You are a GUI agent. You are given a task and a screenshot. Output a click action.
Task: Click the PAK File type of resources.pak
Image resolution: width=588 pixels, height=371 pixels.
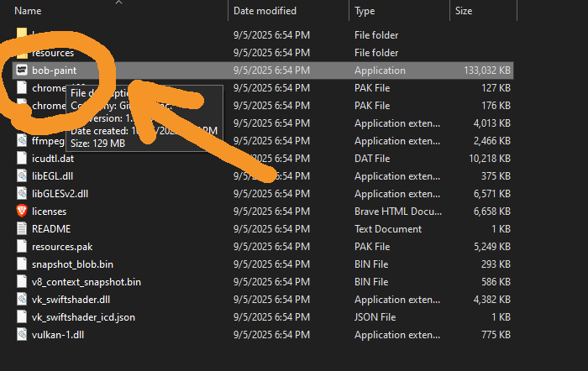[372, 247]
